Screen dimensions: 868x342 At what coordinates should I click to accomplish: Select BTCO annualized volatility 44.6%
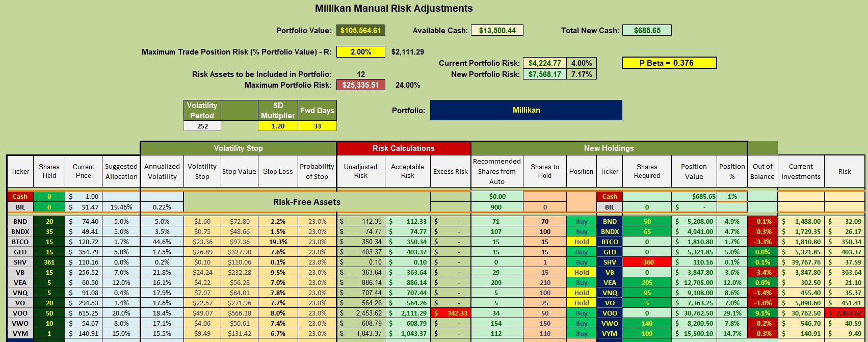162,242
